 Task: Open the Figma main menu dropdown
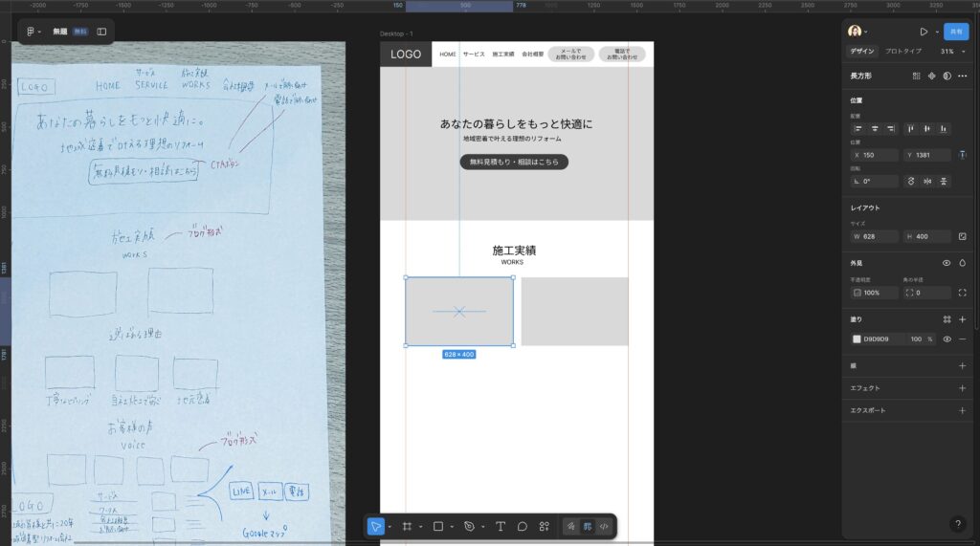point(33,32)
